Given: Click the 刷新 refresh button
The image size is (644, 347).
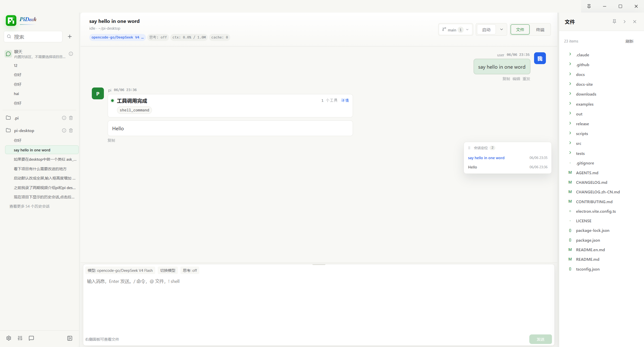Looking at the screenshot, I should click(x=629, y=41).
